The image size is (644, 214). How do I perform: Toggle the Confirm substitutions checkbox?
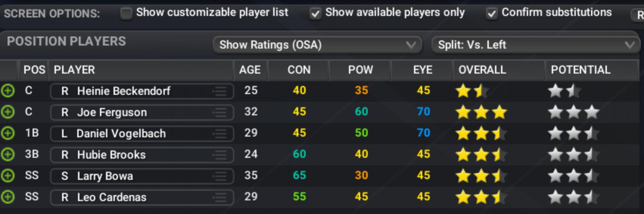491,14
